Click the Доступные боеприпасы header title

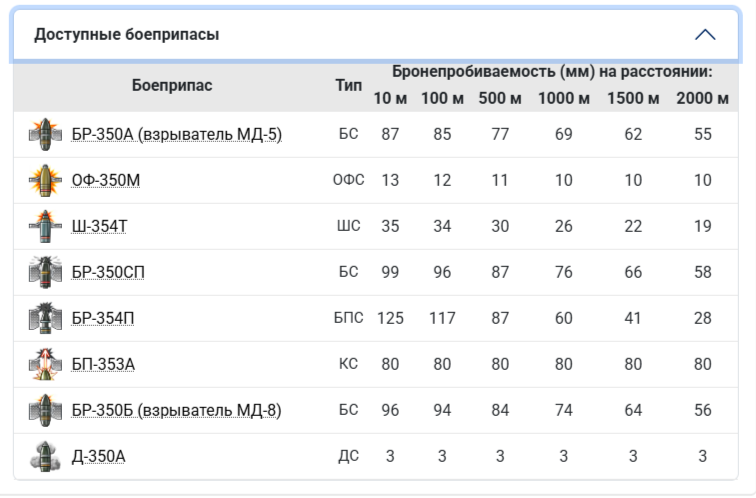coord(127,35)
